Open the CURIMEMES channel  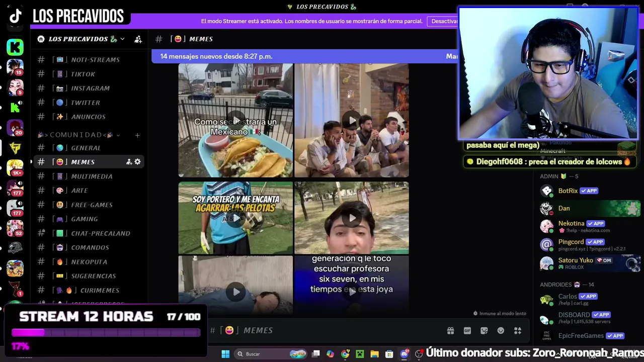pyautogui.click(x=90, y=290)
